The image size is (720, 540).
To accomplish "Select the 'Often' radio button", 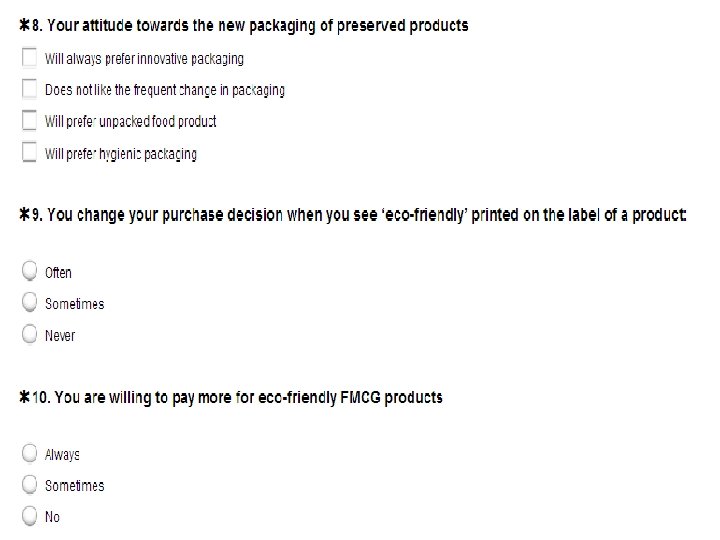I will click(x=30, y=271).
